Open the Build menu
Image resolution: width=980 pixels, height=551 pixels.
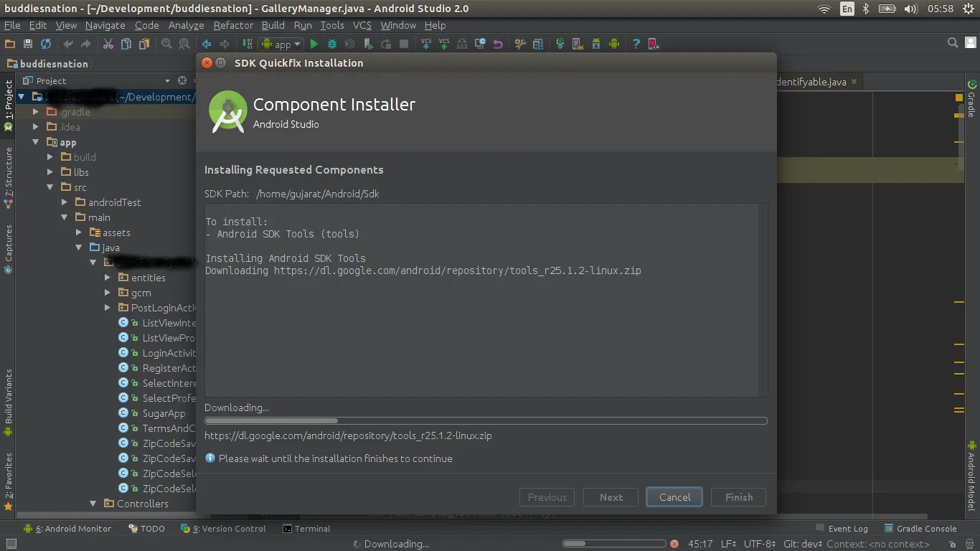click(273, 25)
